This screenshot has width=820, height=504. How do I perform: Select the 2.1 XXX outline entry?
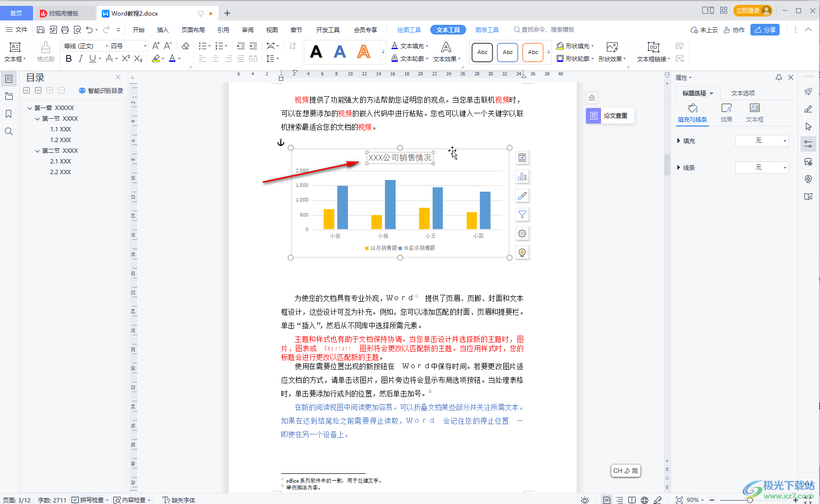point(60,162)
